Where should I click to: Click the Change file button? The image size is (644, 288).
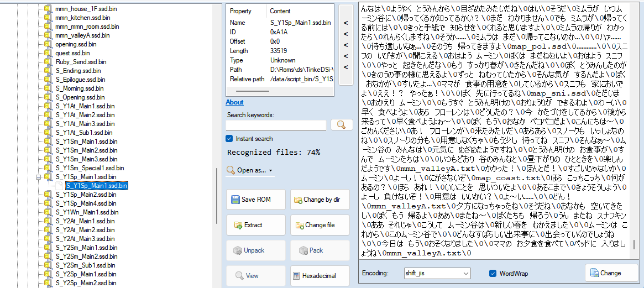(x=320, y=225)
